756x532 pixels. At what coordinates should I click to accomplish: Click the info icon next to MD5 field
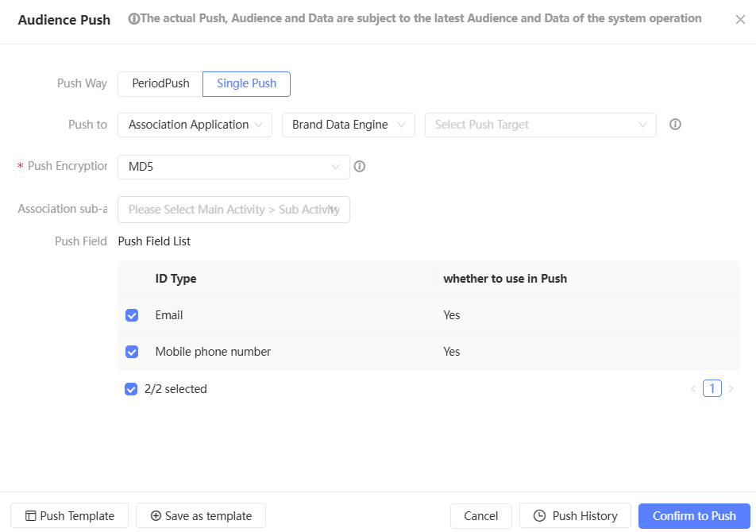[x=359, y=167]
